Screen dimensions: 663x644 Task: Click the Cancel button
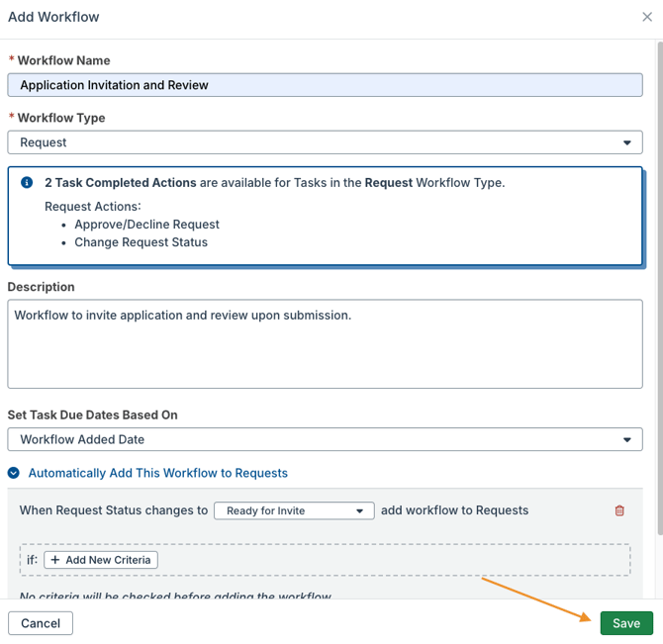click(x=41, y=623)
